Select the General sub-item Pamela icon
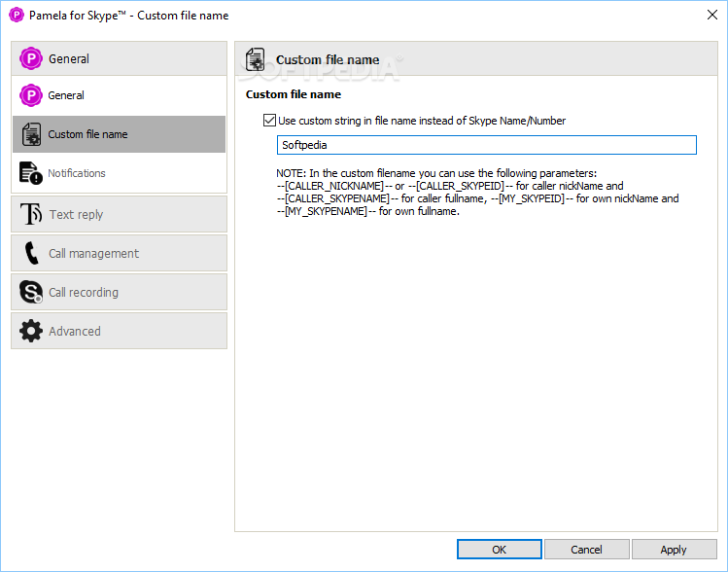Image resolution: width=728 pixels, height=572 pixels. coord(31,95)
